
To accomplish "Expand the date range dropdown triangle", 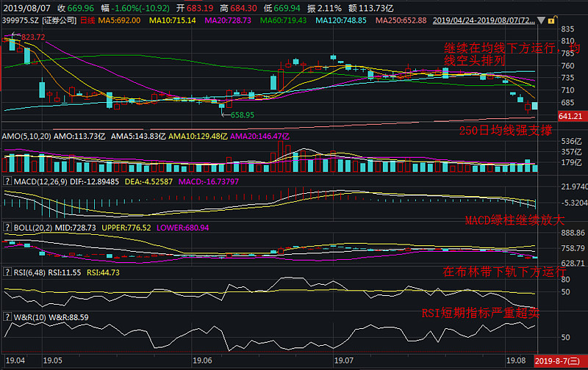I will [541, 21].
